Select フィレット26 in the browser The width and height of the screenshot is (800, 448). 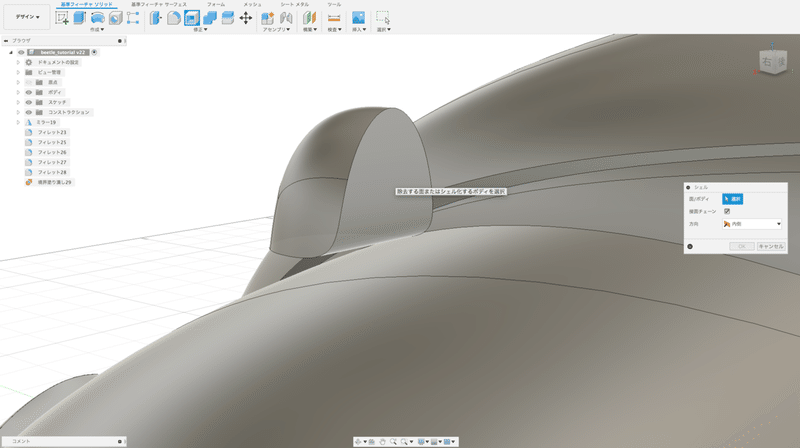[52, 153]
